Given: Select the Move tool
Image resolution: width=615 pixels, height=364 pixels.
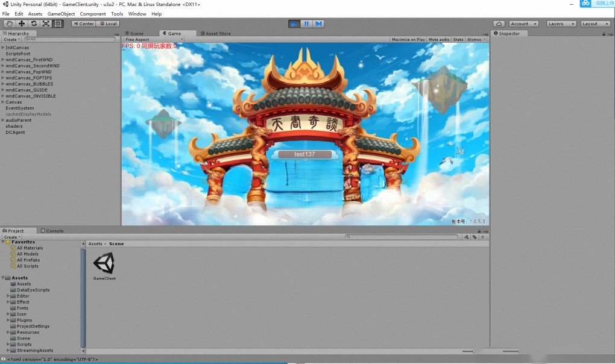Looking at the screenshot, I should point(22,24).
